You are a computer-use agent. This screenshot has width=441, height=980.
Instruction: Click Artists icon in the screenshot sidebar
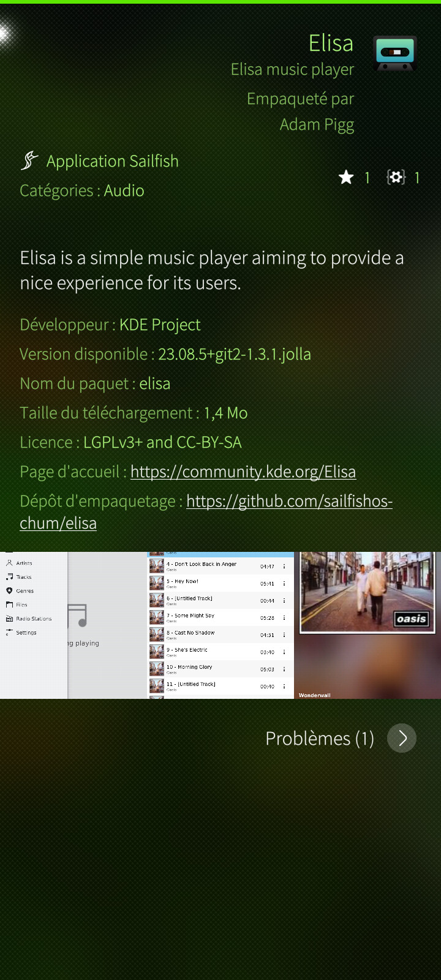[x=9, y=563]
